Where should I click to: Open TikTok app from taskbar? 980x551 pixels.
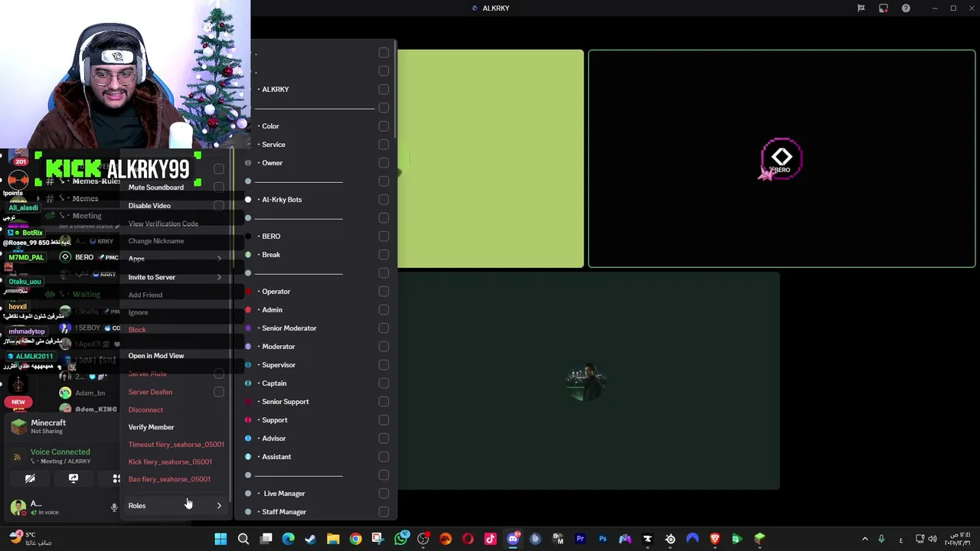pos(491,539)
